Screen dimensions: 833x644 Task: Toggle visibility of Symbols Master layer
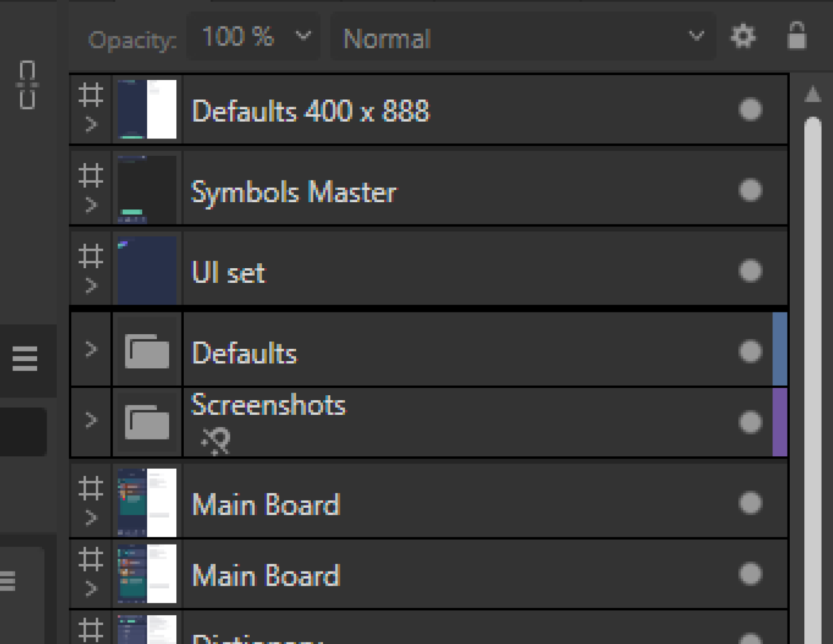point(750,190)
